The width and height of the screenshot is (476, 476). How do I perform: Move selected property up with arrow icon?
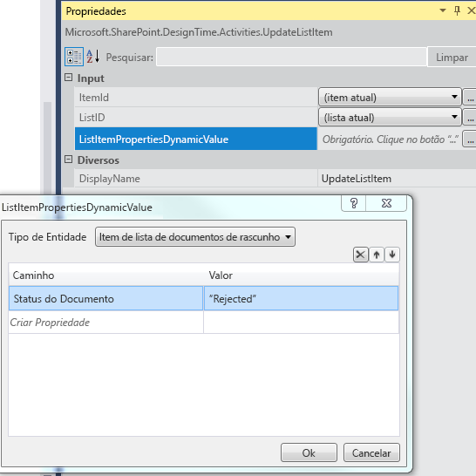pos(377,255)
